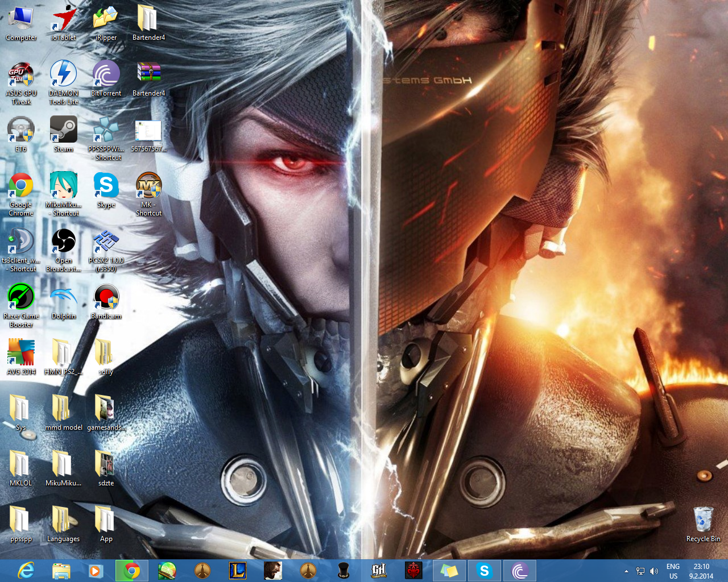Select the App folder
The image size is (728, 582).
[106, 524]
